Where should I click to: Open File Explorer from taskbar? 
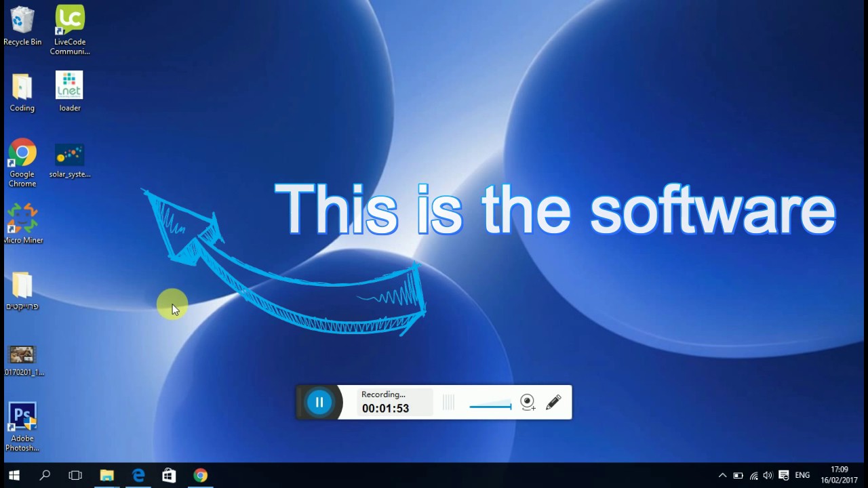click(x=107, y=475)
